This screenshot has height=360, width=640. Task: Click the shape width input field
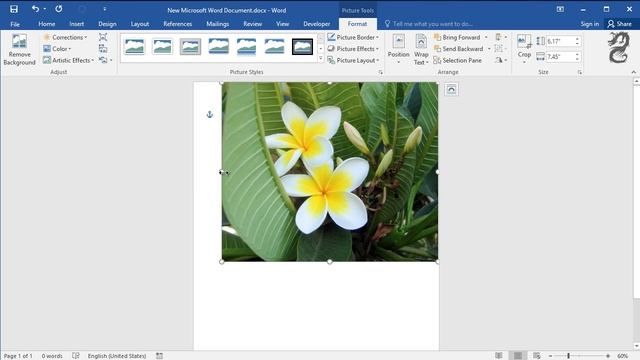click(x=560, y=57)
